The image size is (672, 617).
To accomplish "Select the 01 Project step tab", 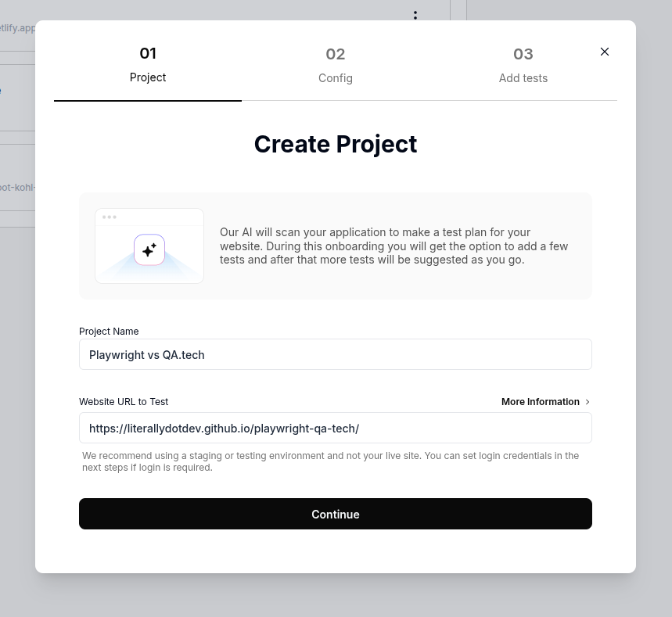I will (148, 64).
